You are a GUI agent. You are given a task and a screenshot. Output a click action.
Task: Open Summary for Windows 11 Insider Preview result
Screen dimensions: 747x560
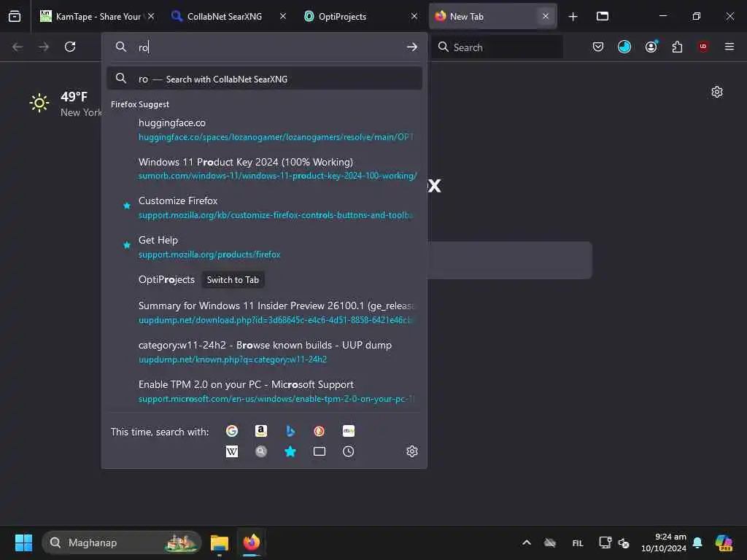(264, 312)
